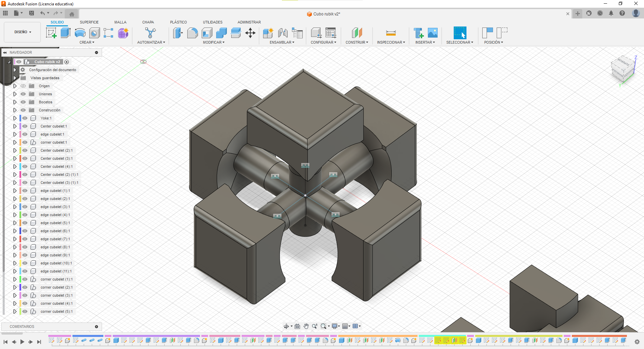The image size is (644, 349).
Task: Select the Hole tool
Action: (94, 33)
